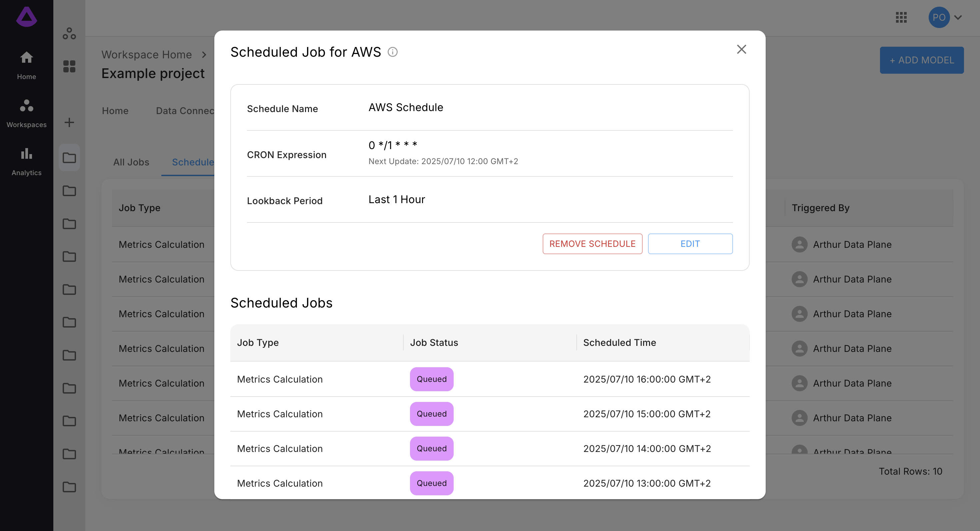Click the Triggered By column header
This screenshot has height=531, width=980.
click(820, 207)
